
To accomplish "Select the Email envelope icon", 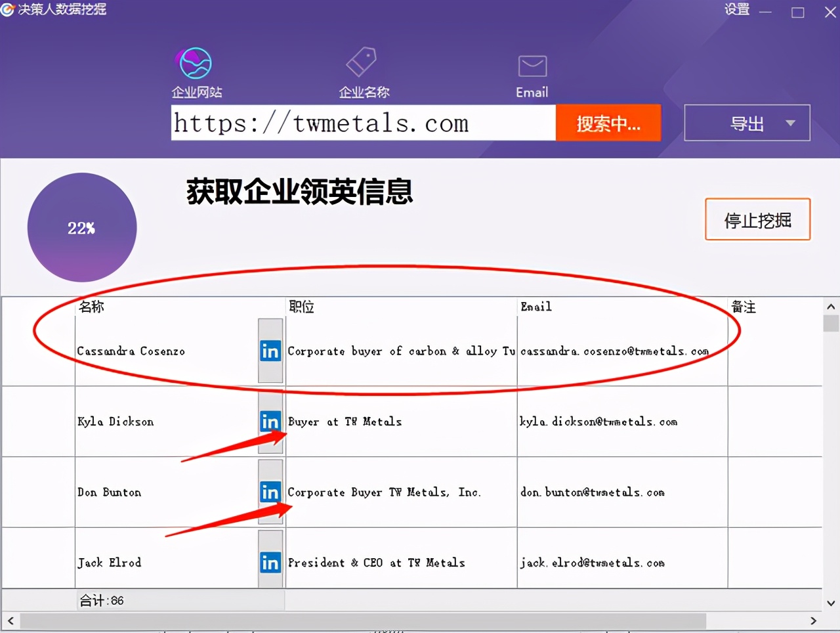I will click(x=532, y=66).
